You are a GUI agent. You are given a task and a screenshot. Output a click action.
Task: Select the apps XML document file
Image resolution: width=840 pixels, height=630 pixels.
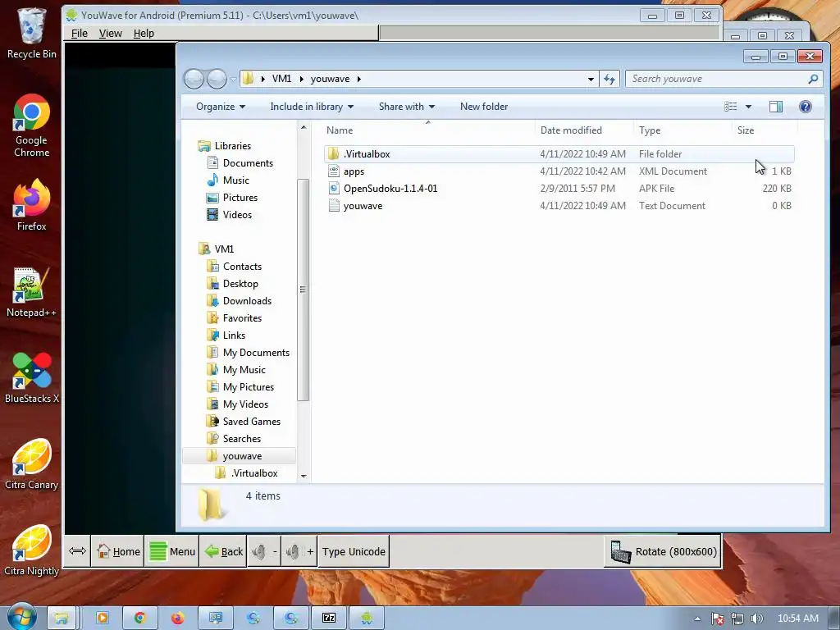(559, 171)
